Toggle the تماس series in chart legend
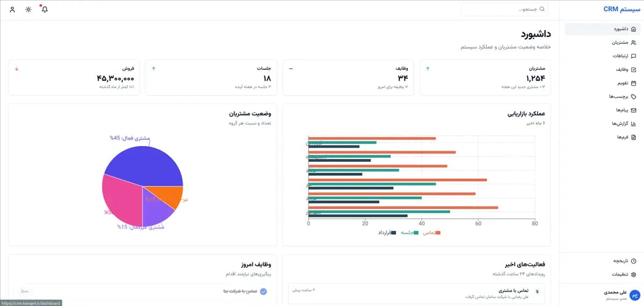The height and width of the screenshot is (306, 644). [432, 233]
